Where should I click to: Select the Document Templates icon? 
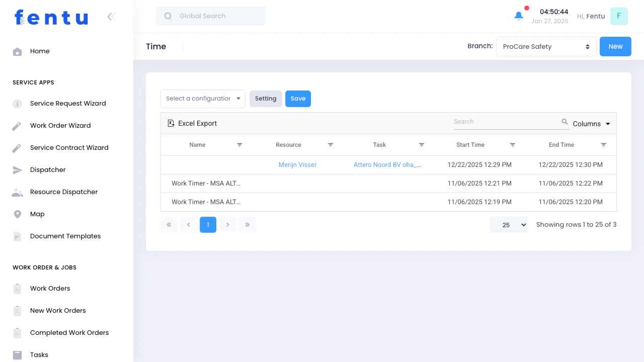17,236
